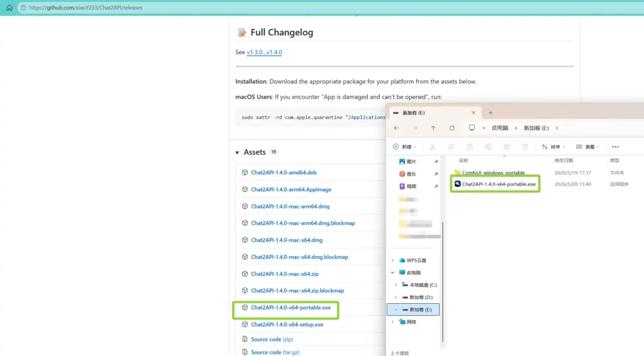This screenshot has height=356, width=644.
Task: Download Chat2API-1.4.0-mac-arm64.dmg
Action: click(x=291, y=206)
